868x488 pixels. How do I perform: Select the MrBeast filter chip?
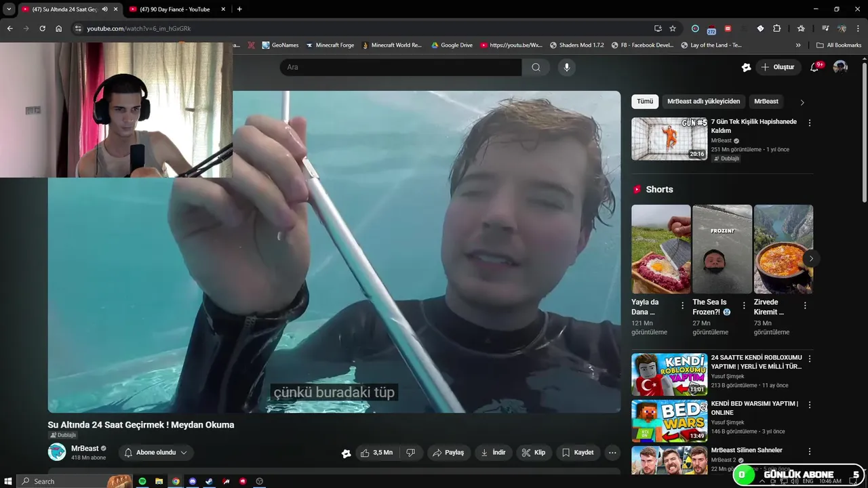766,101
